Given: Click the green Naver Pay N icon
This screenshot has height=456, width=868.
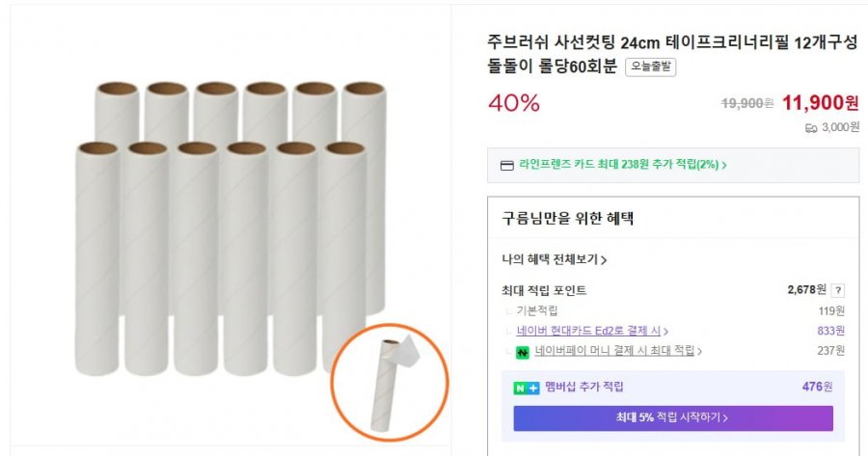Looking at the screenshot, I should coord(522,352).
